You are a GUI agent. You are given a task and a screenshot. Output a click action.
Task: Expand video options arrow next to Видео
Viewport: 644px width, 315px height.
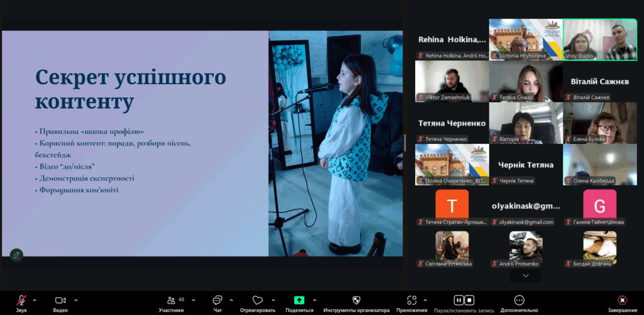[76, 300]
